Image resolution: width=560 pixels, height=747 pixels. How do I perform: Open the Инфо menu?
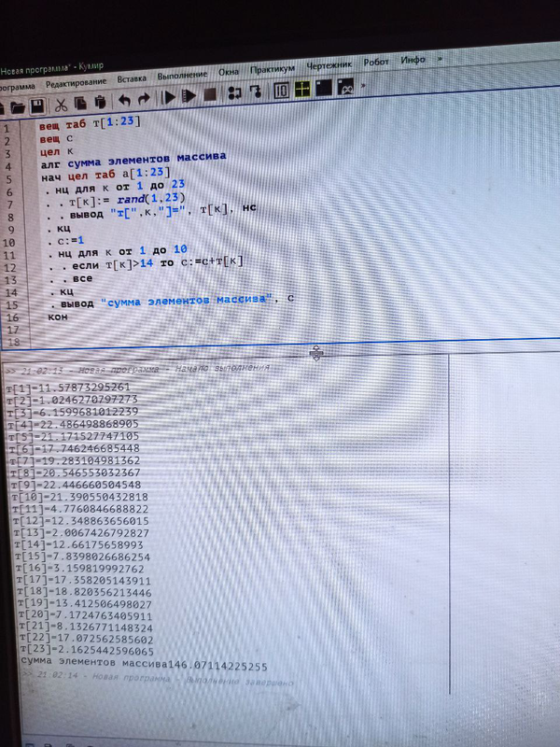click(413, 60)
